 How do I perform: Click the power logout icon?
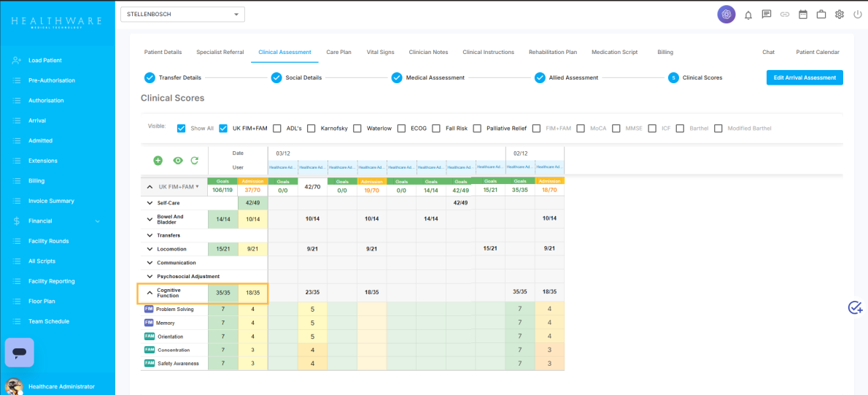click(x=857, y=15)
